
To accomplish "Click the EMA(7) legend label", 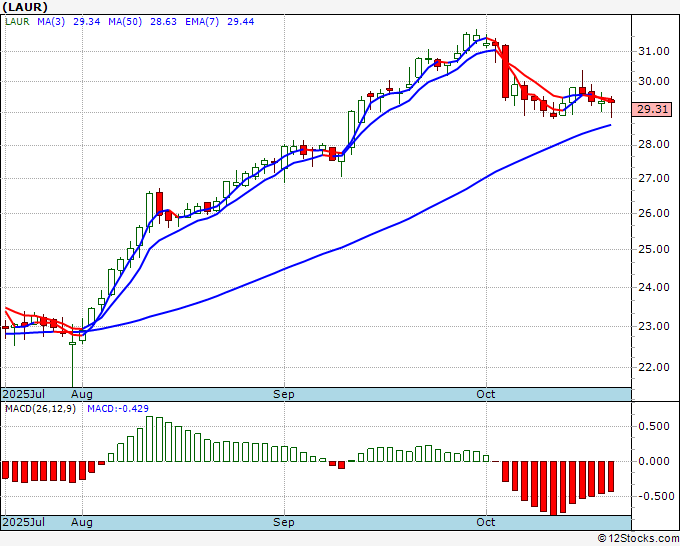I will coord(202,22).
